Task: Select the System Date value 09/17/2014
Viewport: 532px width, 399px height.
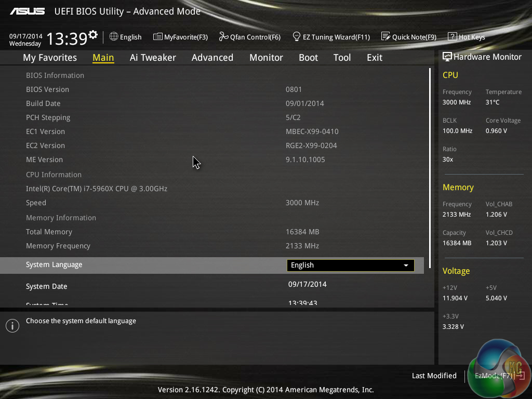Action: 308,284
